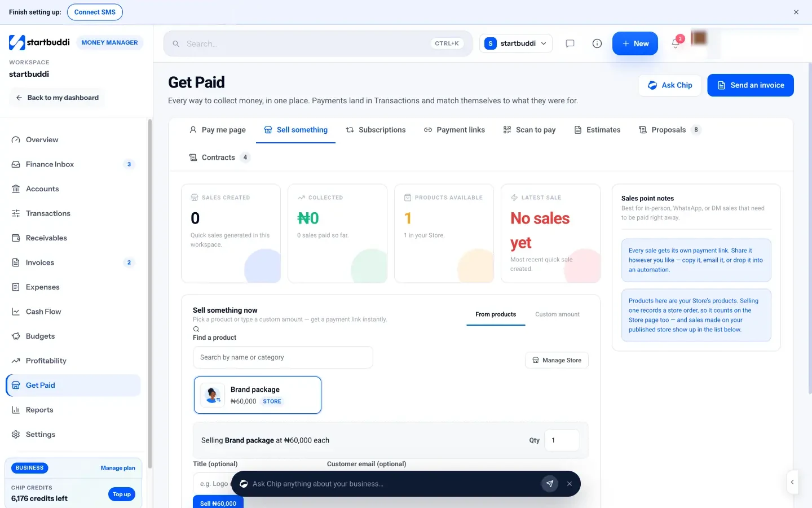Switch to Pay me page tab
The height and width of the screenshot is (508, 812).
(x=217, y=130)
